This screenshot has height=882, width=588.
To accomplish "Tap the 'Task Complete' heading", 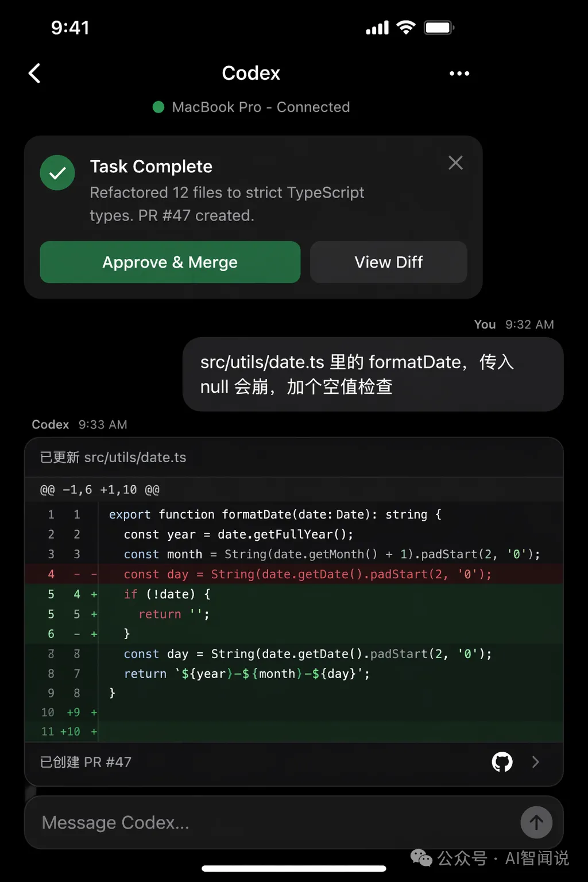I will (151, 167).
